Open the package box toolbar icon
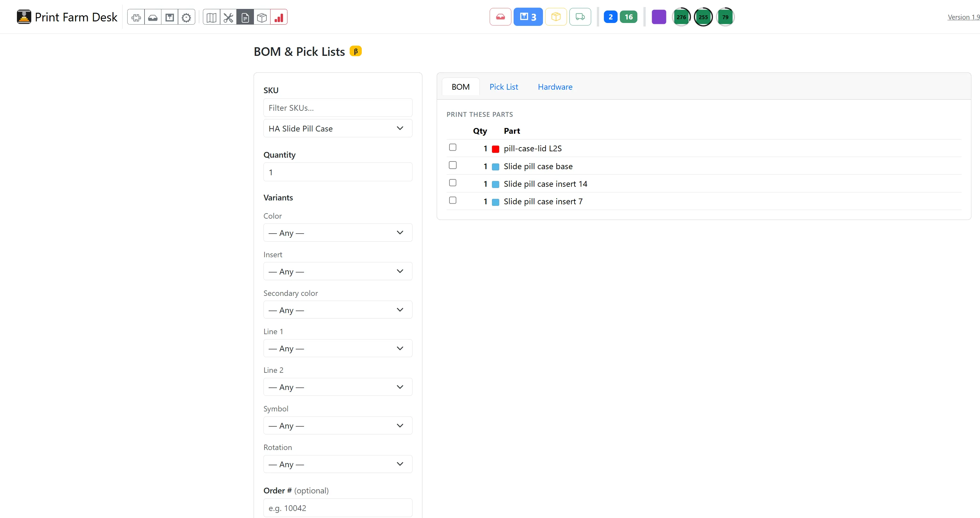 point(170,17)
